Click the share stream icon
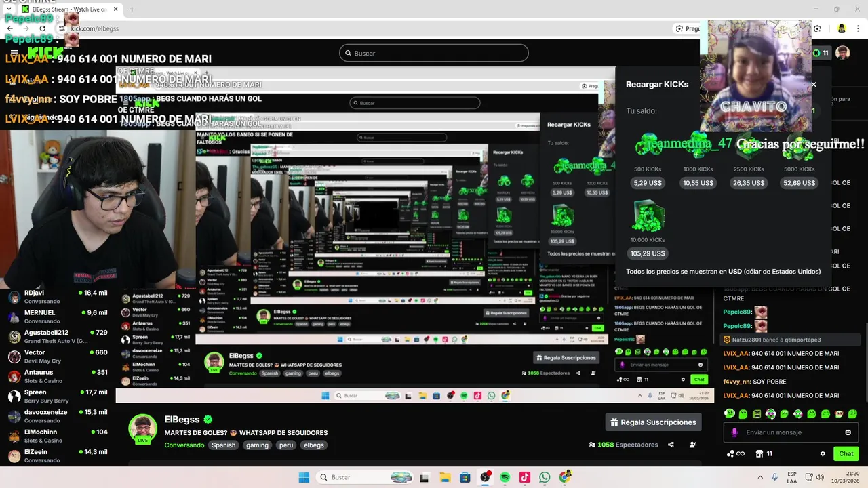The image size is (868, 488). 671,445
